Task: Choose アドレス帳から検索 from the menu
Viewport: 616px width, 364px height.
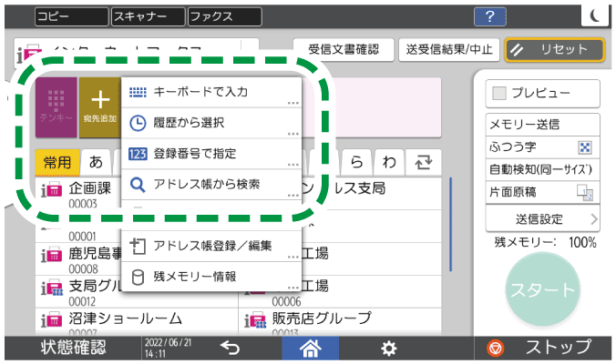Action: pyautogui.click(x=211, y=185)
